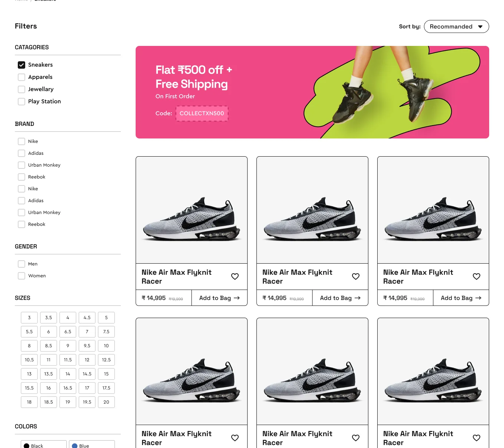This screenshot has height=448, width=504.
Task: Open the top-row left sneaker image
Action: tap(192, 210)
